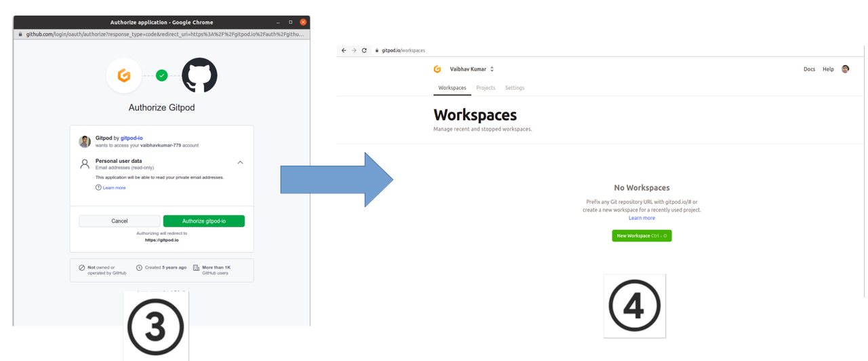Click the Not owned by GitHub icon
The image size is (868, 361).
point(82,268)
